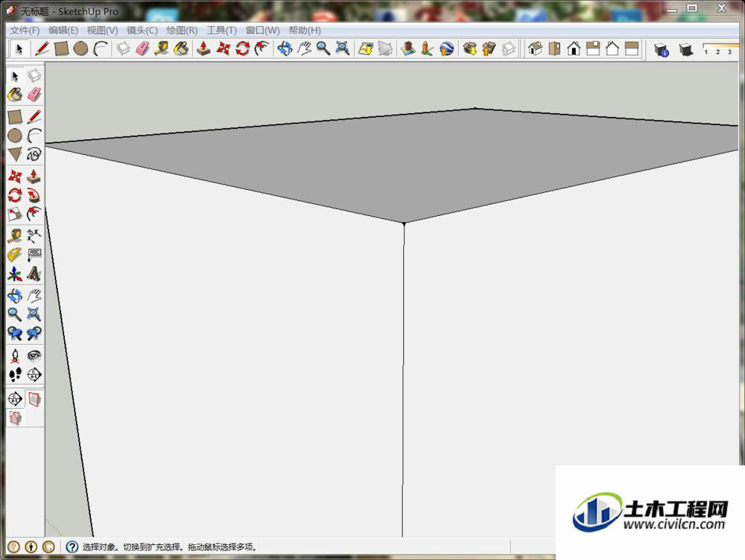Image resolution: width=745 pixels, height=560 pixels.
Task: Activate Push/Pull in the top toolbar
Action: 204,48
